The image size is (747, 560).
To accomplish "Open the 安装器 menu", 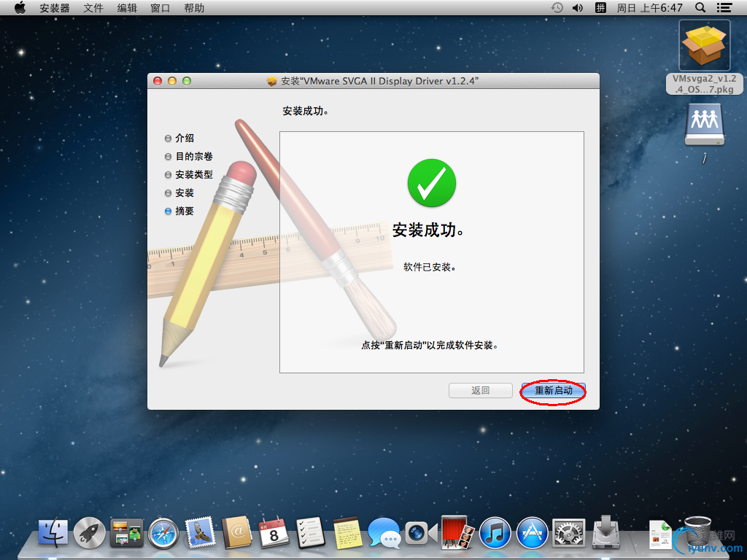I will 54,8.
